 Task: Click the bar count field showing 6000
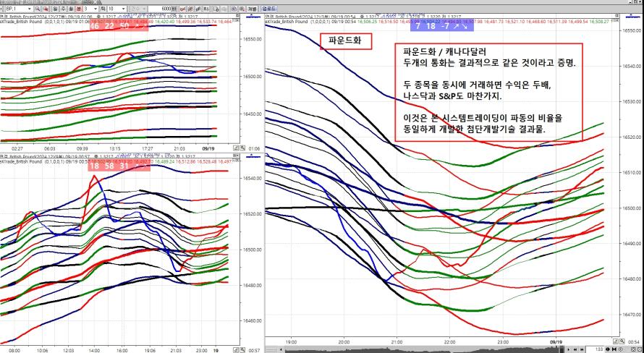pos(160,9)
